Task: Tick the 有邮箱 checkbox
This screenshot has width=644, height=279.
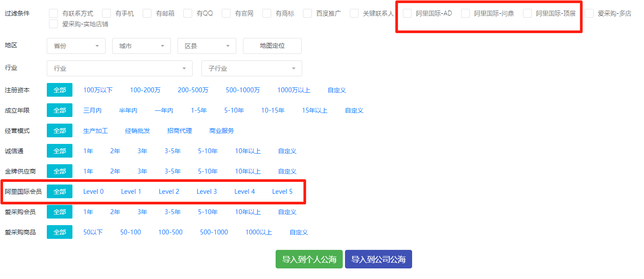Action: pyautogui.click(x=147, y=13)
